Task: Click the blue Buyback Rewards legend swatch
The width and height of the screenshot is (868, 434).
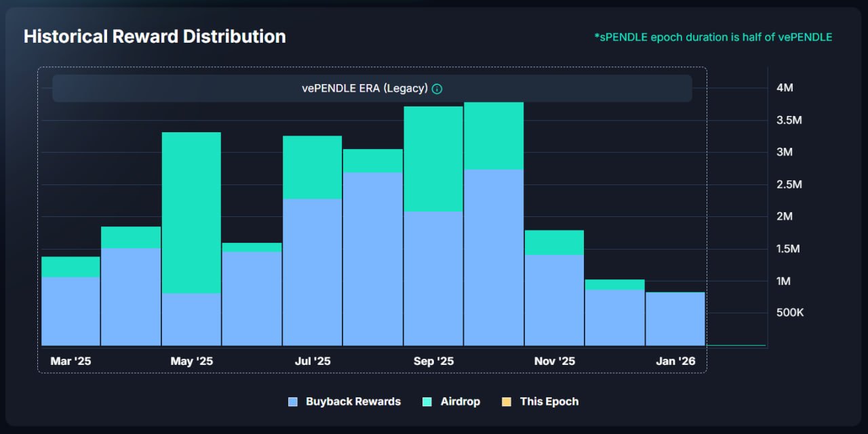Action: pyautogui.click(x=293, y=401)
